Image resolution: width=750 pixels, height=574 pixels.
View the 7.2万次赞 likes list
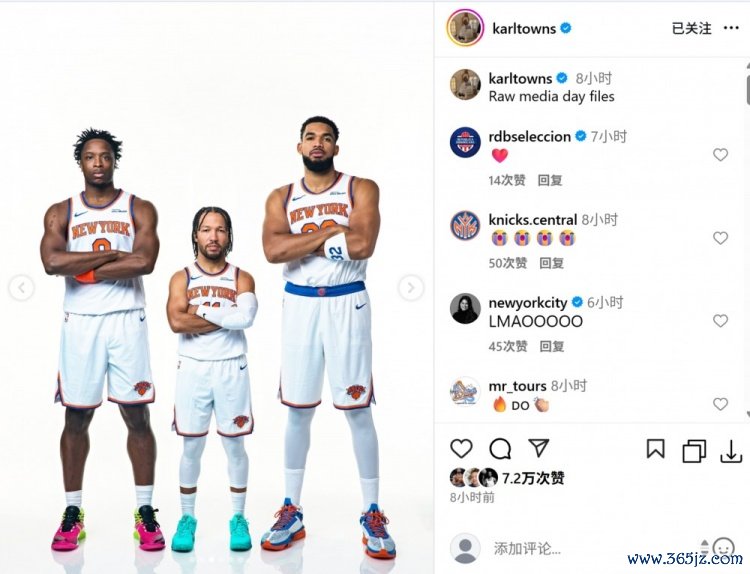coord(533,478)
